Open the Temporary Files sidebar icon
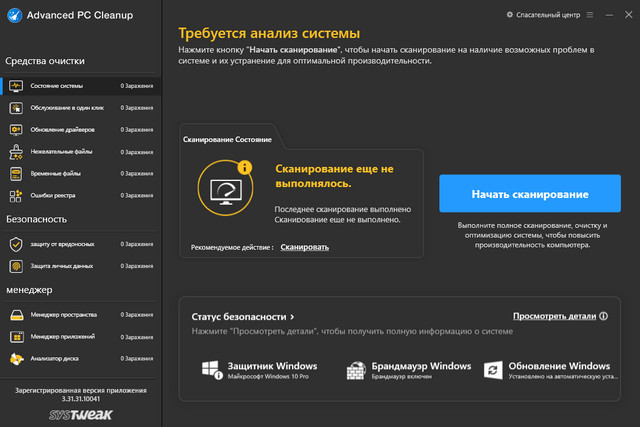The width and height of the screenshot is (640, 427). [16, 173]
